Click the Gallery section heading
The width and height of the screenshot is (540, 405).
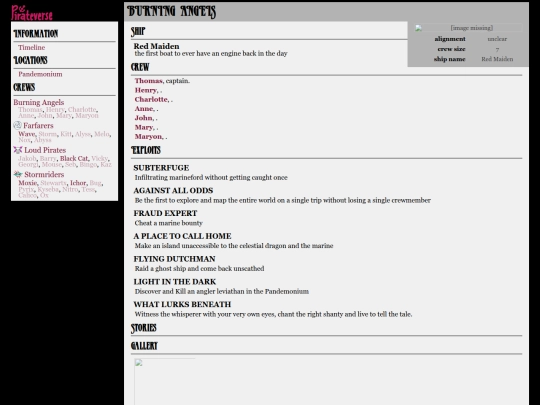[144, 346]
